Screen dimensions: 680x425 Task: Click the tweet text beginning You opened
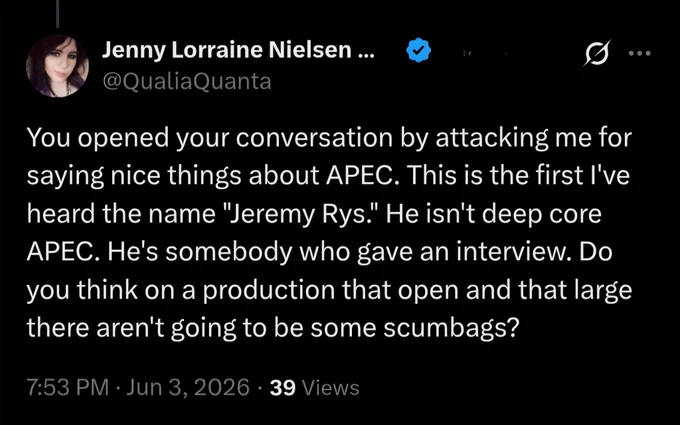pyautogui.click(x=329, y=232)
